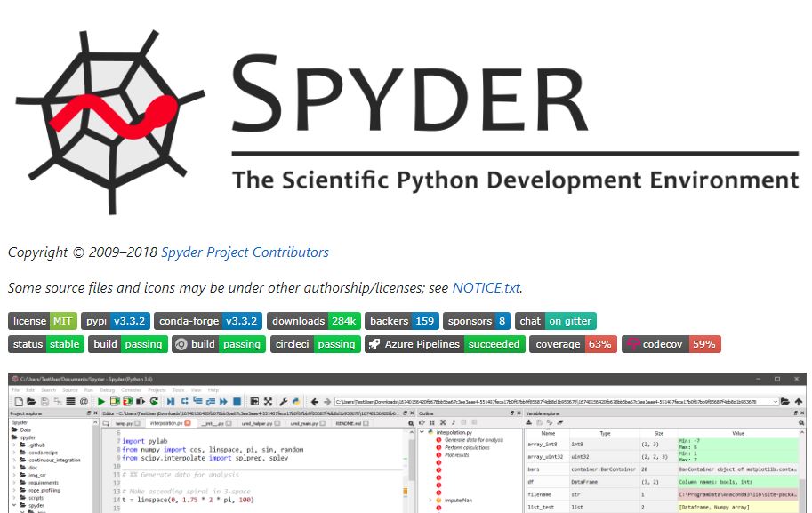Click the pypi v3.3.2 badge
Screen dimensions: 812x513
[116, 321]
